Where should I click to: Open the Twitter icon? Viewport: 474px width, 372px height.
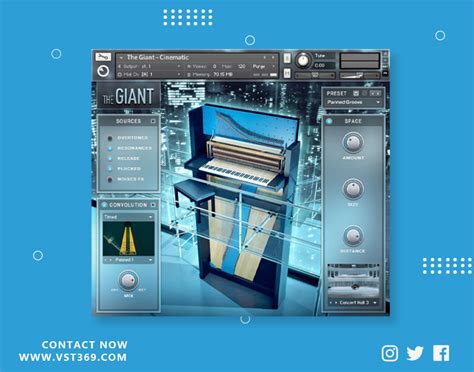tap(415, 353)
